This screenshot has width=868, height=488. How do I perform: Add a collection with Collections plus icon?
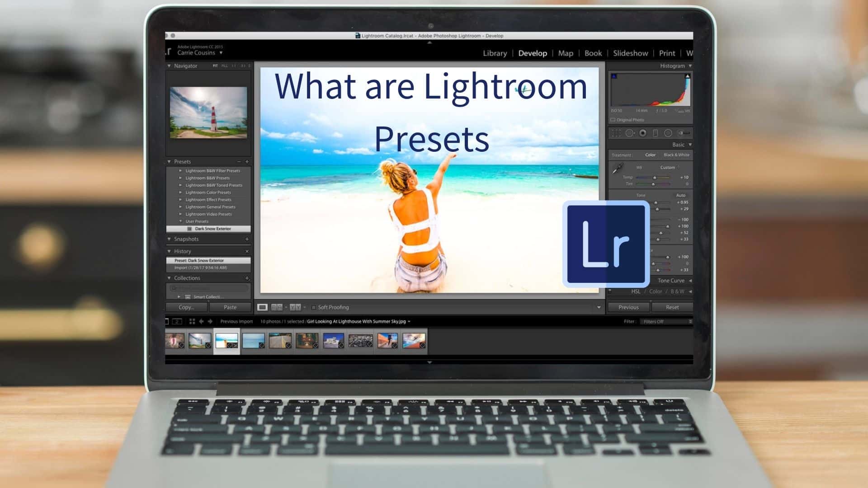tap(247, 278)
